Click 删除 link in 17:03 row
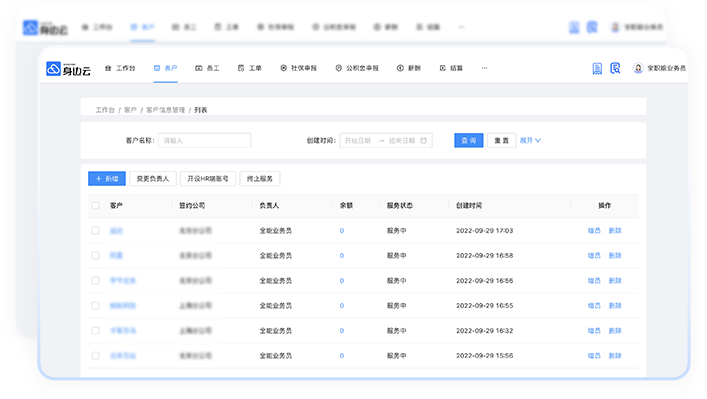Screen dimensions: 707x399 coord(615,231)
